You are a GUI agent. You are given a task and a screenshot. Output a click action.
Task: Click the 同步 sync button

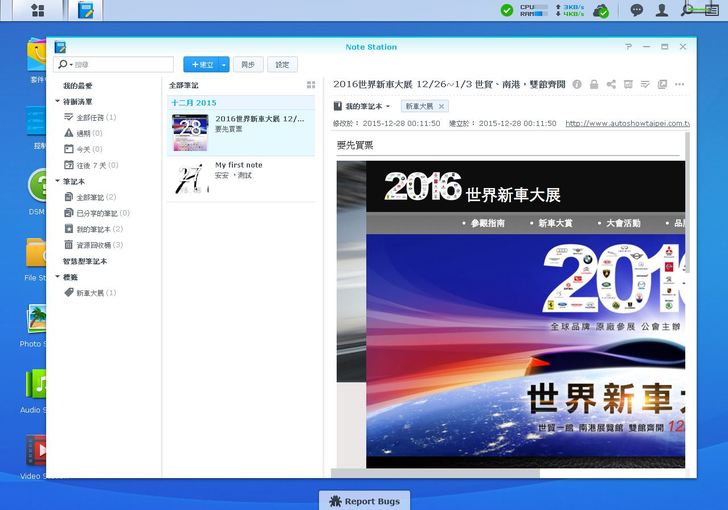247,64
